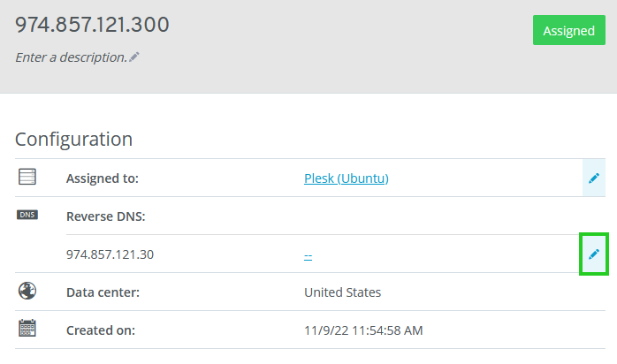The height and width of the screenshot is (364, 617).
Task: Click 'Enter a description' placeholder text
Action: pyautogui.click(x=71, y=57)
